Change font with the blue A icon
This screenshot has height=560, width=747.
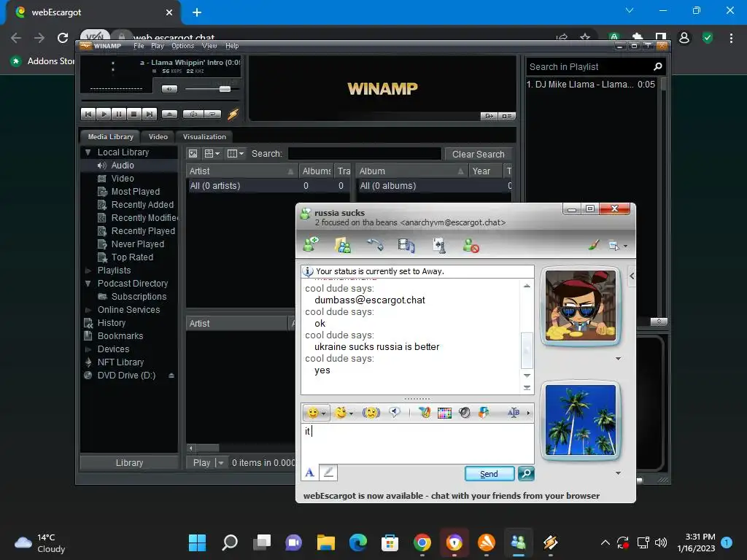tap(309, 472)
